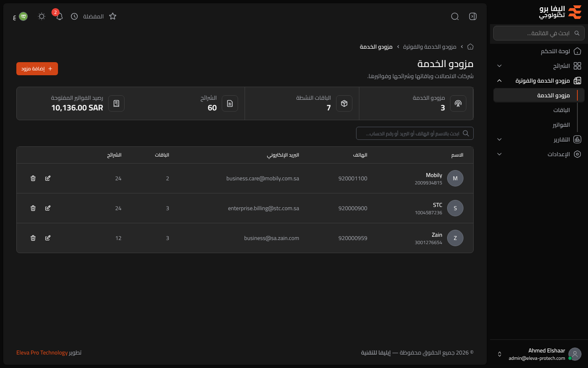Toggle the light/dark theme sun icon
The height and width of the screenshot is (368, 588).
42,16
